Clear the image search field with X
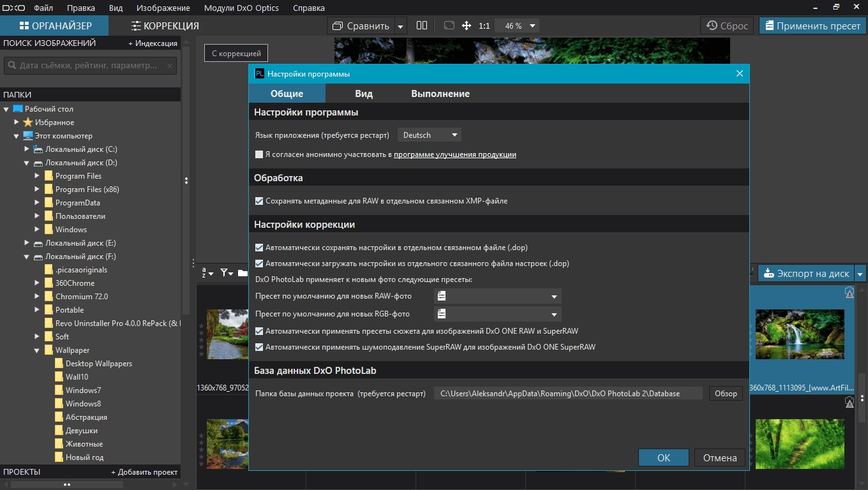 [x=170, y=65]
